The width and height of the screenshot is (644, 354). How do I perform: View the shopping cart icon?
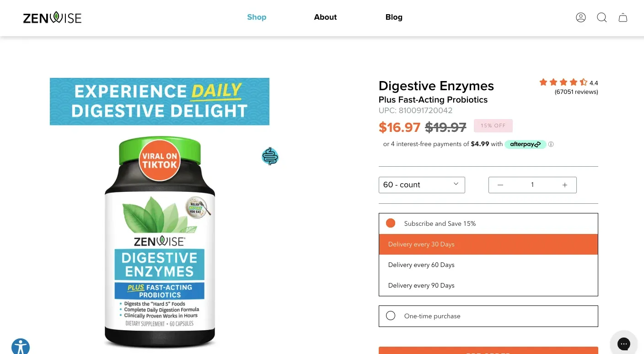tap(623, 17)
